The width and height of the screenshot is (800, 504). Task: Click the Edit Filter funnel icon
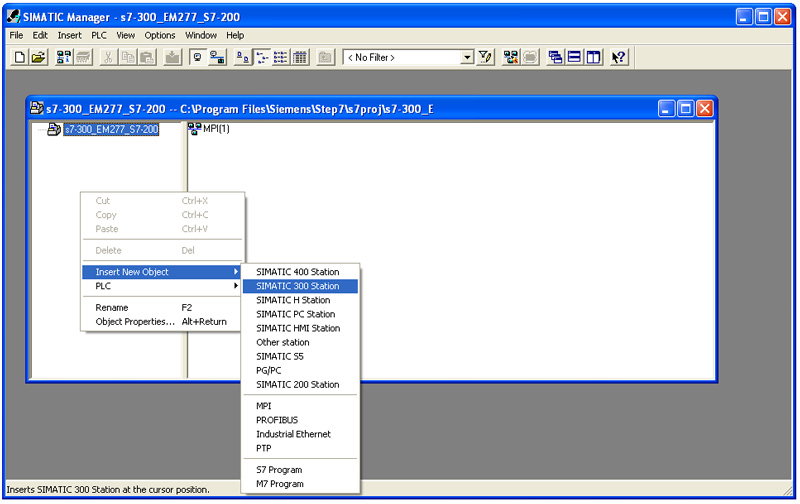[485, 57]
